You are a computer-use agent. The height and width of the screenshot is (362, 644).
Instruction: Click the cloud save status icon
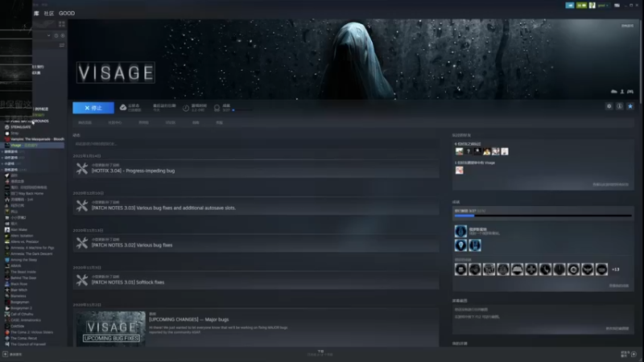point(123,108)
